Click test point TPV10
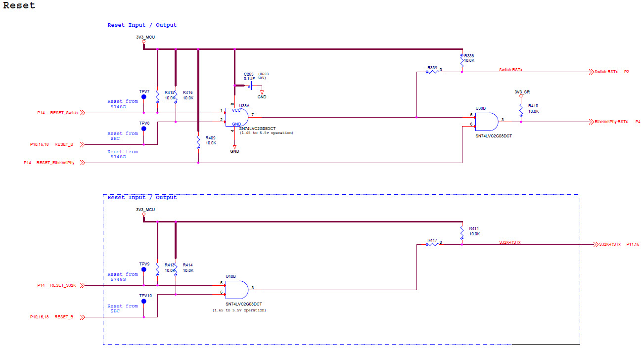The image size is (644, 349). click(x=143, y=301)
